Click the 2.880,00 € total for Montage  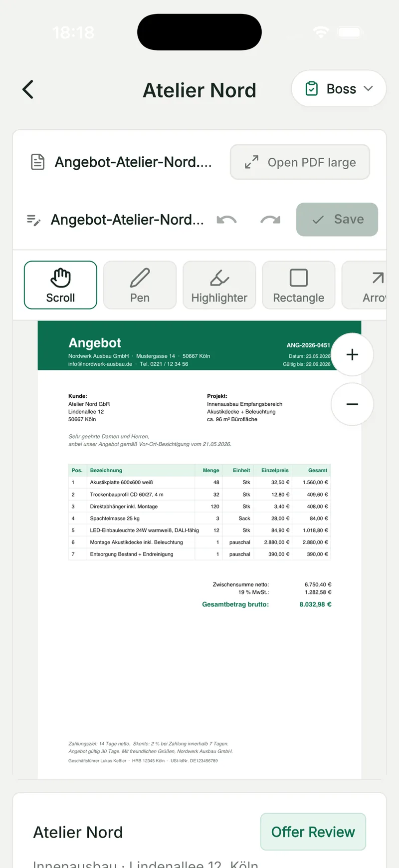tap(315, 542)
